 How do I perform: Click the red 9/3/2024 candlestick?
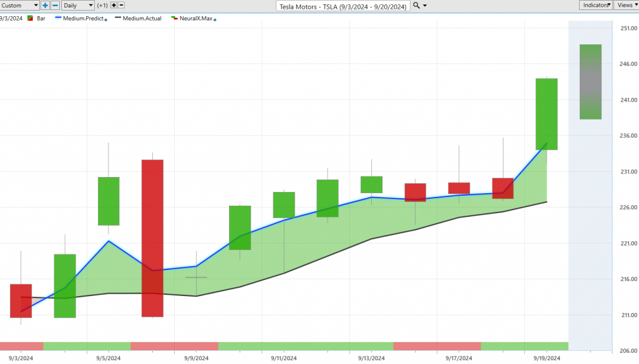pyautogui.click(x=21, y=301)
